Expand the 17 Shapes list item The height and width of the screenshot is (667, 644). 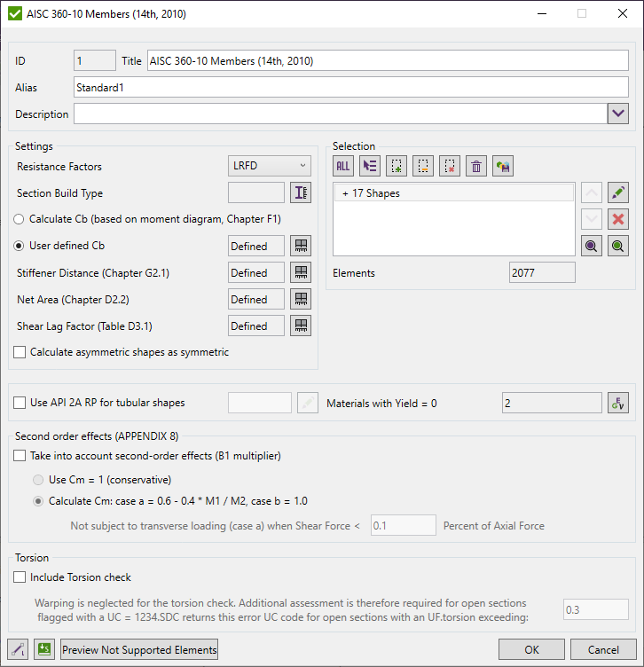point(346,193)
